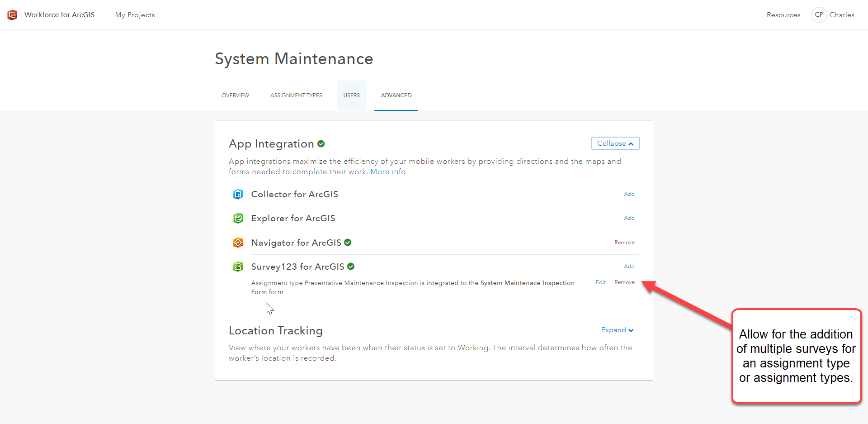Add Explorer for ArcGIS integration
The image size is (868, 424).
pos(629,218)
